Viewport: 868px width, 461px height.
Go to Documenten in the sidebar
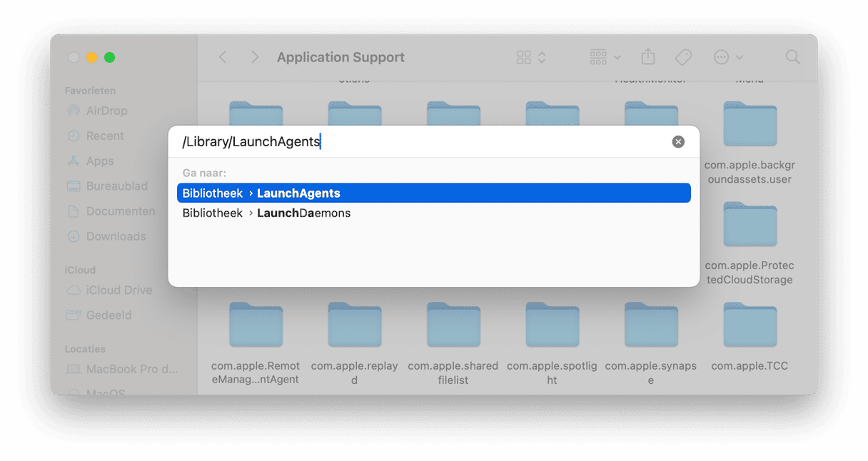pos(111,211)
